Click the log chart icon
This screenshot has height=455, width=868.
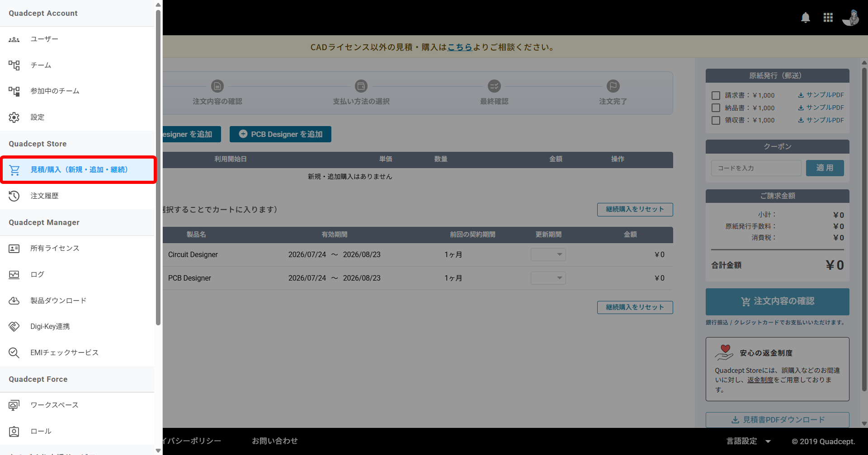(14, 275)
